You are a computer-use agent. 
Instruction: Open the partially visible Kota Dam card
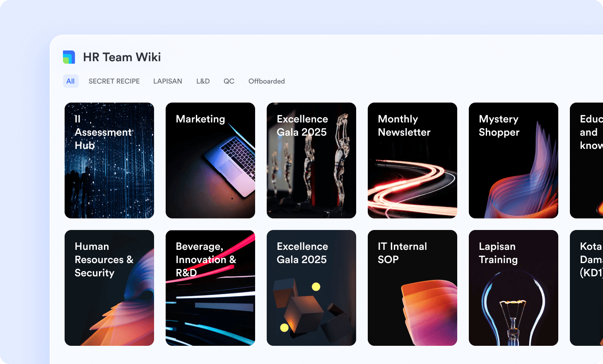(586, 288)
